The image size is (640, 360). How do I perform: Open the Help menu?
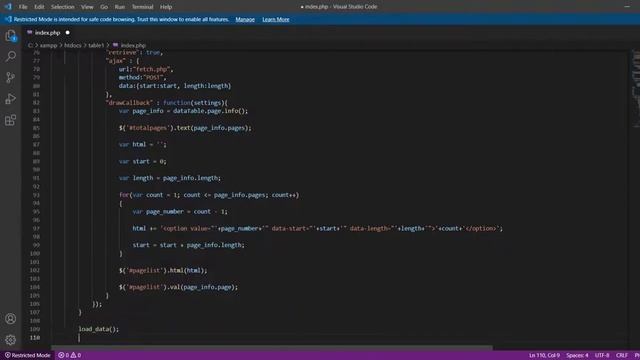point(166,7)
